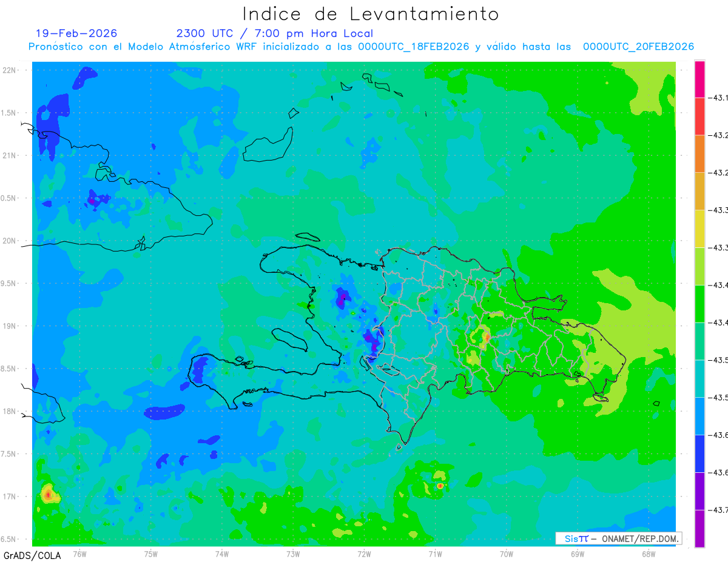Pick the yellow-green swatch in the color bar
This screenshot has width=728, height=562.
pyautogui.click(x=699, y=266)
